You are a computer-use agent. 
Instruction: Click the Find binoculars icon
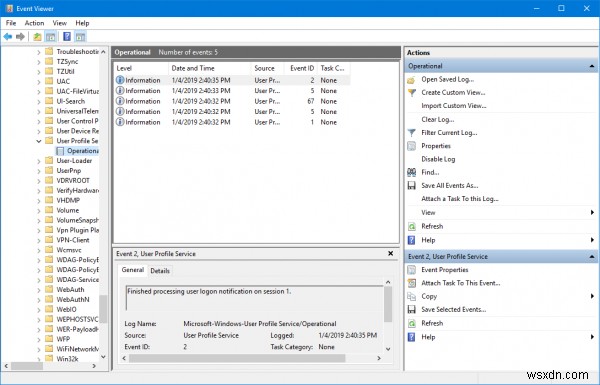click(411, 172)
